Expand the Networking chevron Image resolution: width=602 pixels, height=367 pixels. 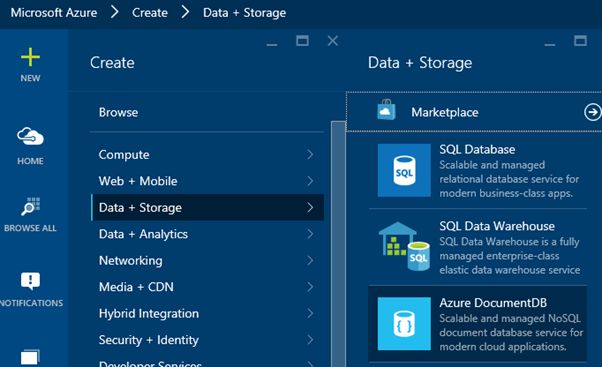coord(310,260)
